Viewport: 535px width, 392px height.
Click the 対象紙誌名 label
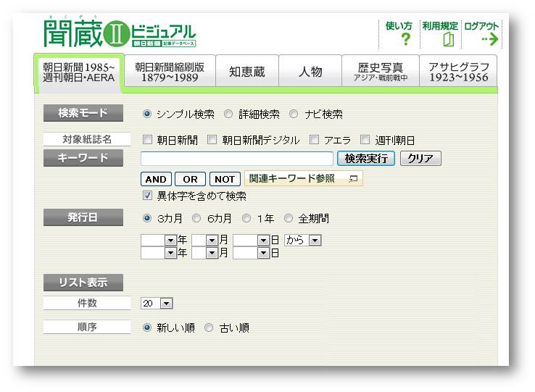(87, 139)
